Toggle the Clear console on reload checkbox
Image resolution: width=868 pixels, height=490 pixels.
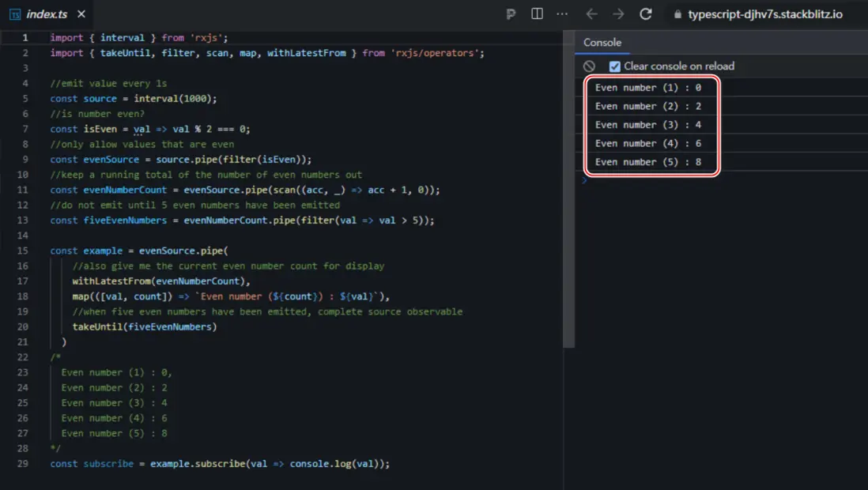click(x=615, y=66)
